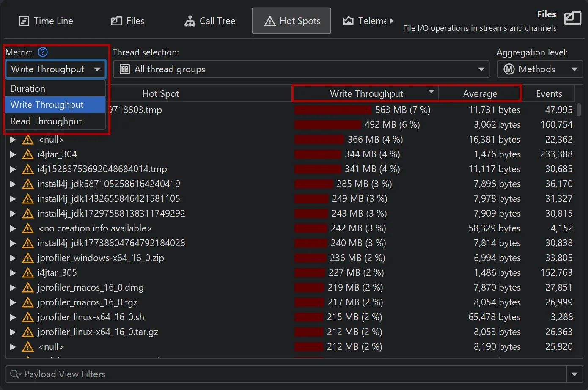Click the Call Tree branching icon
588x390 pixels.
click(189, 20)
